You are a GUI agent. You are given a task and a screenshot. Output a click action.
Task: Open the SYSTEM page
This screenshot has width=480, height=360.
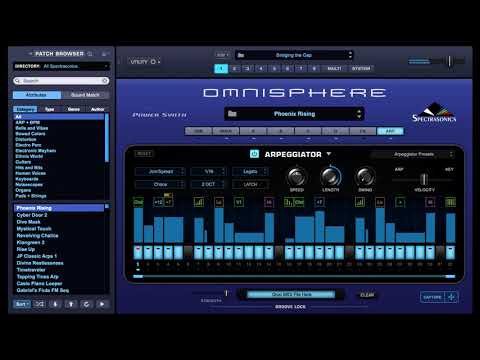361,69
